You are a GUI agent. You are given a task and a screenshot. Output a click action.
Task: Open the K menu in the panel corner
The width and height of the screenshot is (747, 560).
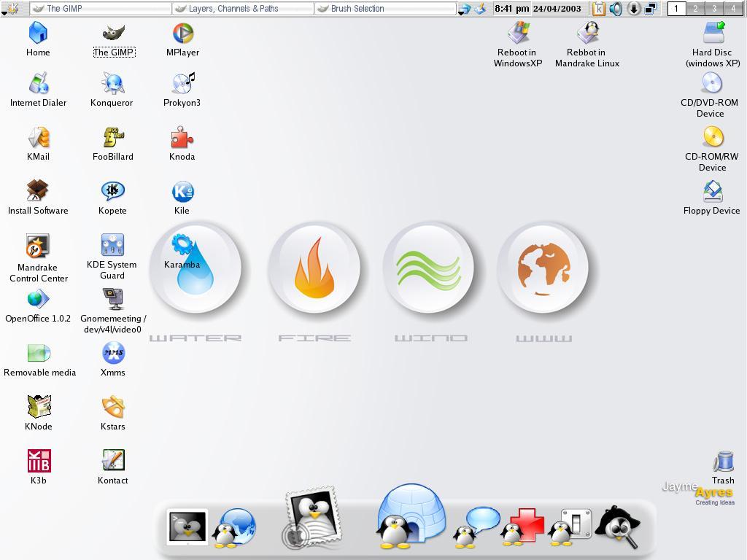(x=10, y=9)
